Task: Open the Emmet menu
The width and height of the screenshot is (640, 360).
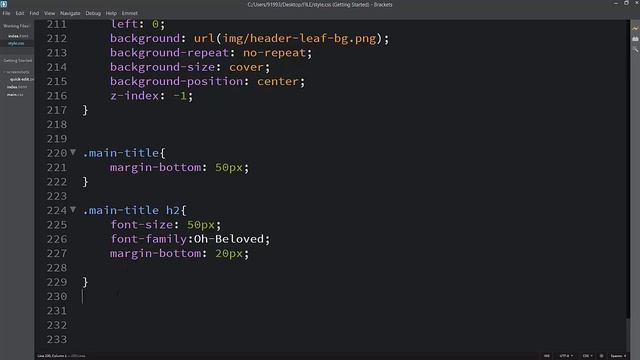Action: pos(129,13)
